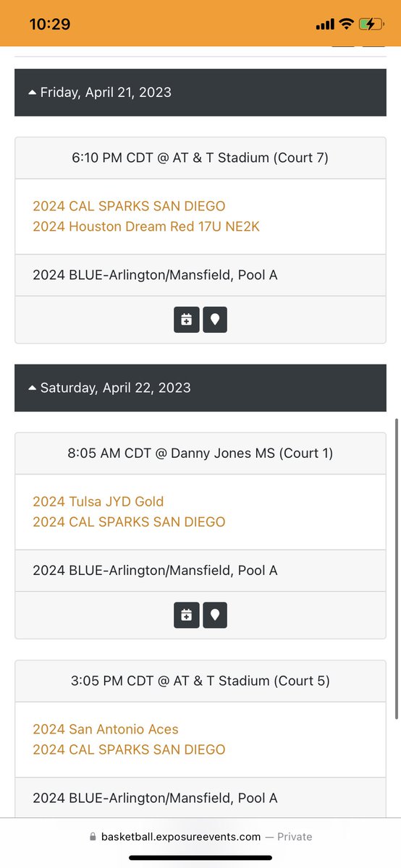Tap the lock icon beside the site address
The width and height of the screenshot is (401, 868).
(x=93, y=837)
